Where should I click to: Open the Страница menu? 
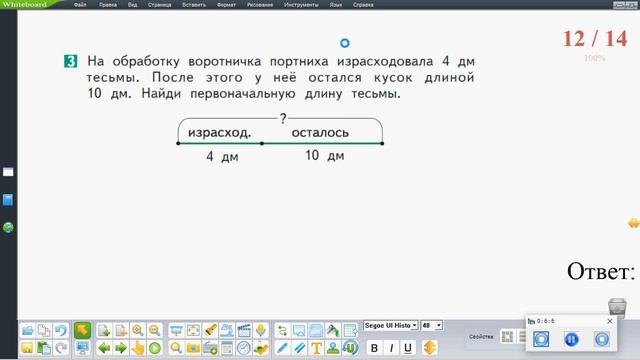pos(159,5)
